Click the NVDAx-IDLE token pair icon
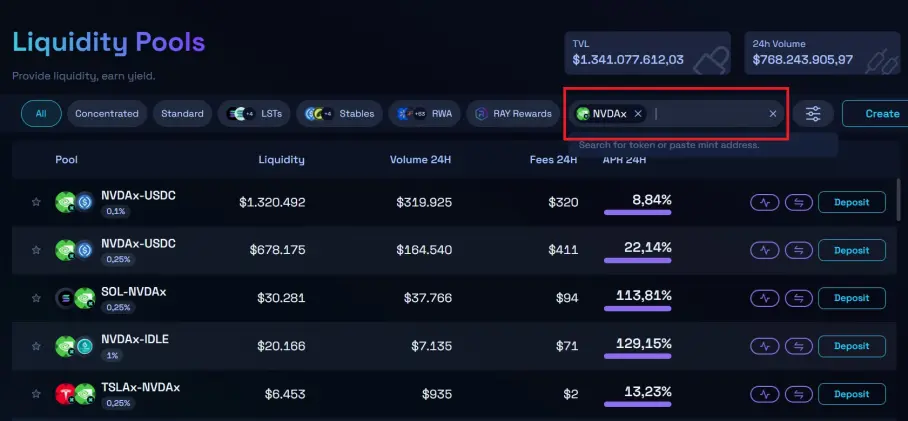908x421 pixels. tap(75, 346)
